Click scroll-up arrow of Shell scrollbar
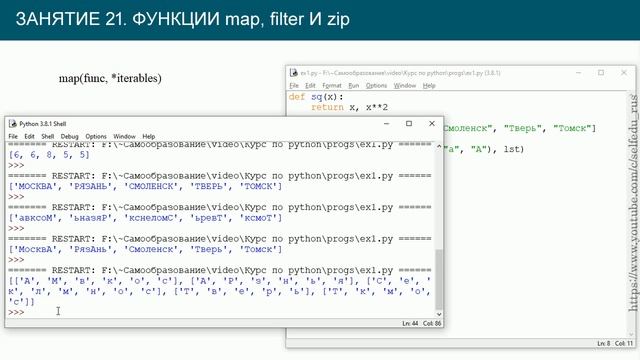640x360 pixels. (439, 146)
